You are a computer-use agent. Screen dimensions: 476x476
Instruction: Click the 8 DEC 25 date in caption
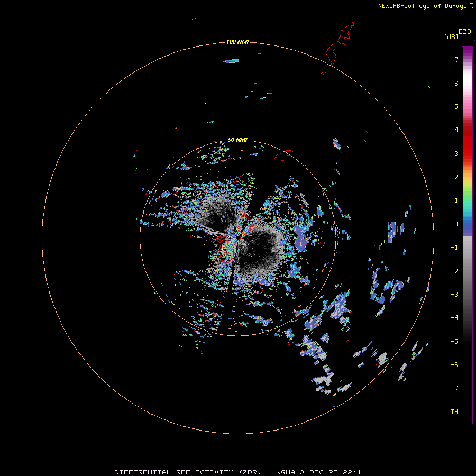[318, 472]
